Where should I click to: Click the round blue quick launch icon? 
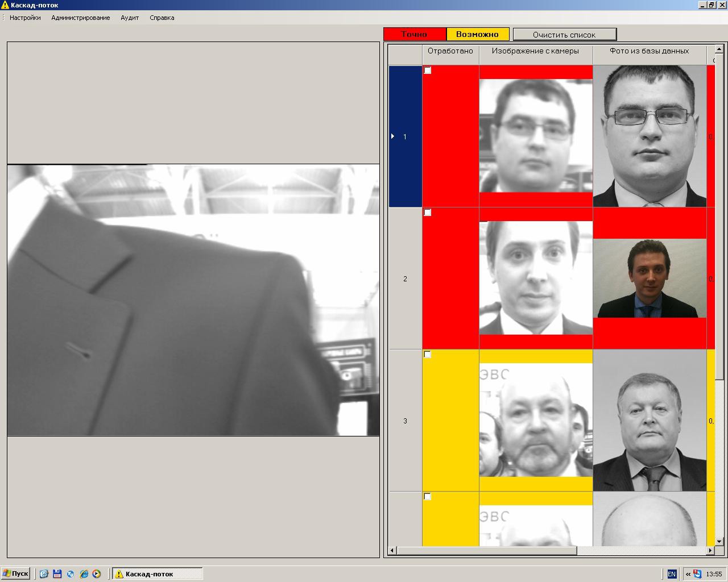[x=71, y=574]
